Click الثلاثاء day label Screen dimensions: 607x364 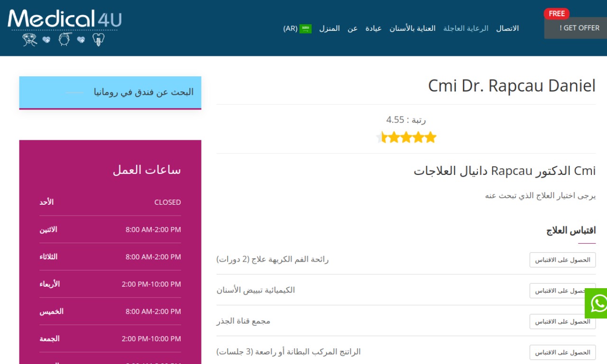coord(48,257)
